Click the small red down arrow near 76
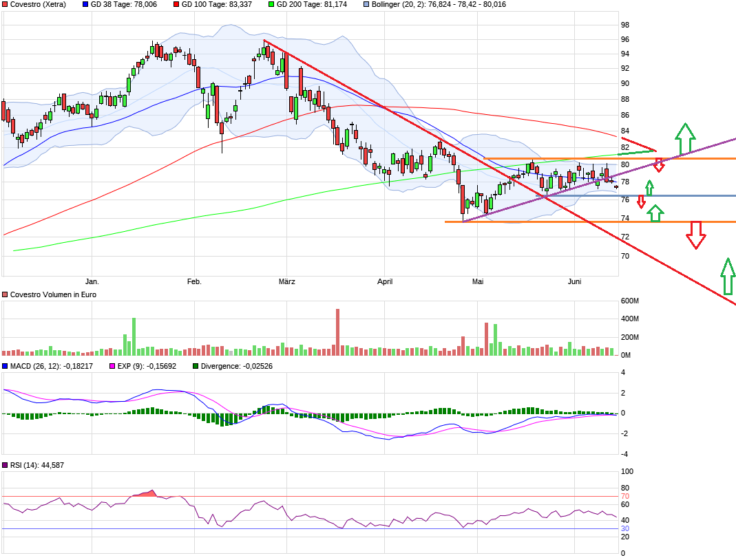Screen dimensions: 736x560 pos(641,202)
